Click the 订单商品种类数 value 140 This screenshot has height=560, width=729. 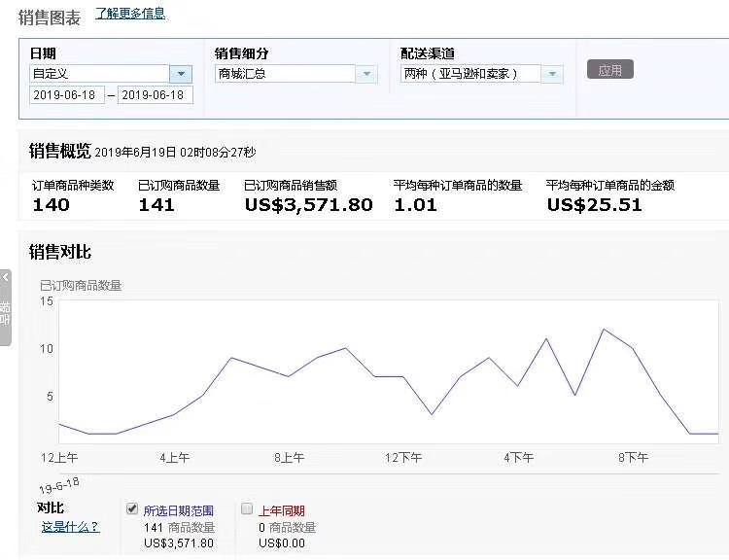coord(52,204)
